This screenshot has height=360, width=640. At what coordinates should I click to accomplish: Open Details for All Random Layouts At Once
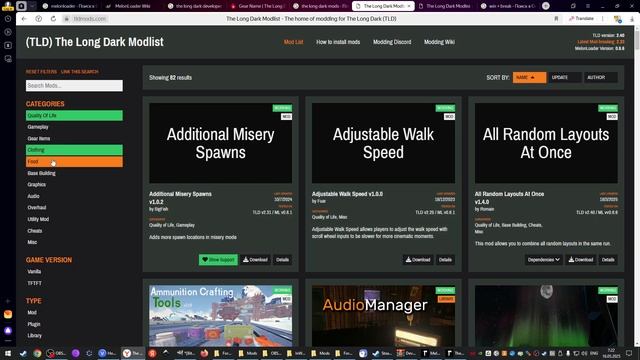click(608, 260)
